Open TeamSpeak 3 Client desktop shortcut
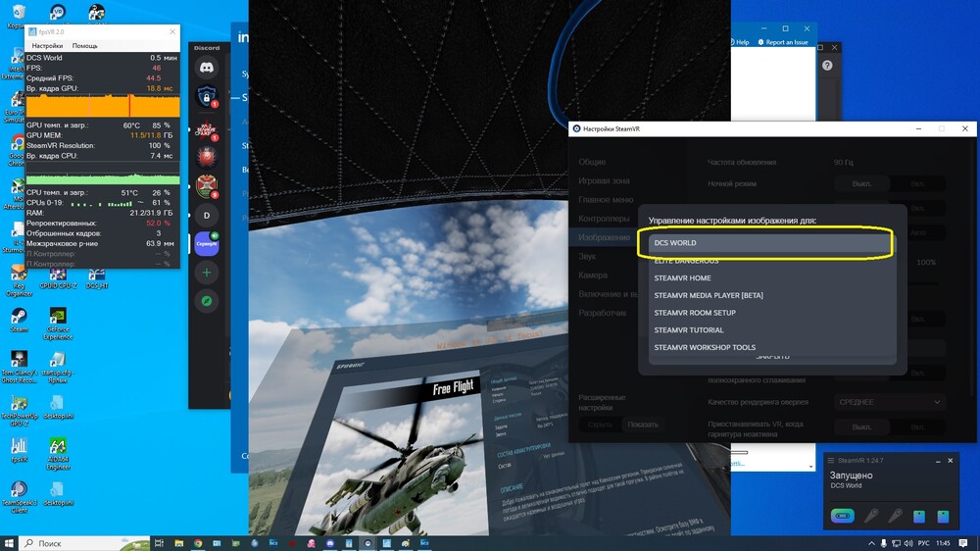980x551 pixels. [x=20, y=497]
